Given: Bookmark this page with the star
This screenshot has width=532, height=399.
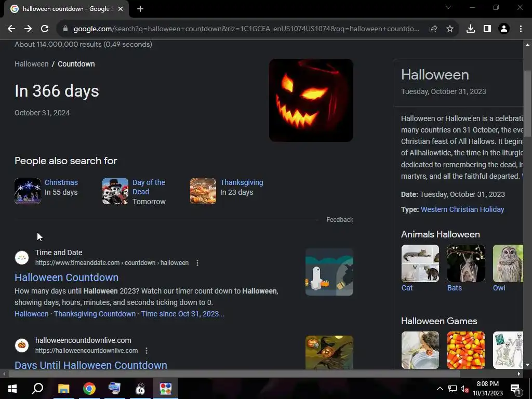Looking at the screenshot, I should [x=450, y=29].
